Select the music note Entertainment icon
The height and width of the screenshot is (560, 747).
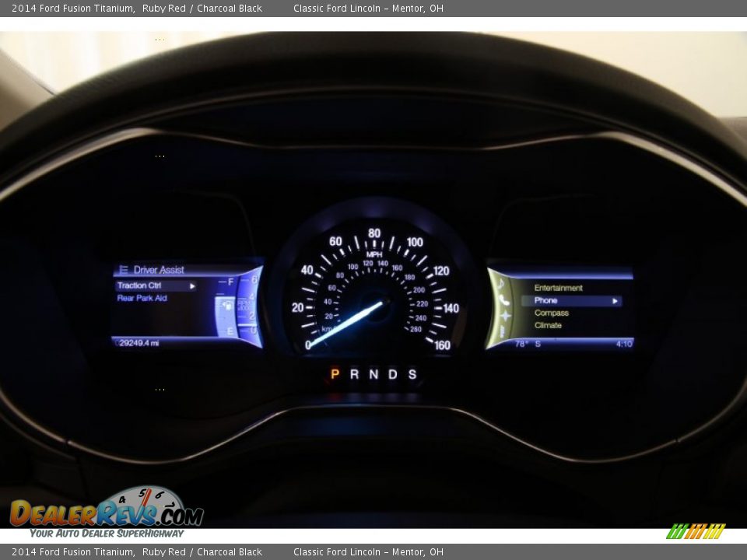(500, 284)
